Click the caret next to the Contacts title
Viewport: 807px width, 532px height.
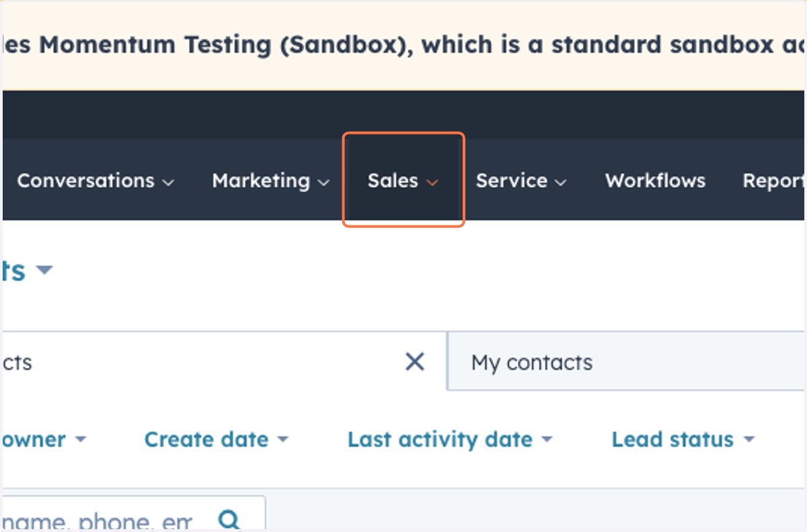[x=44, y=270]
